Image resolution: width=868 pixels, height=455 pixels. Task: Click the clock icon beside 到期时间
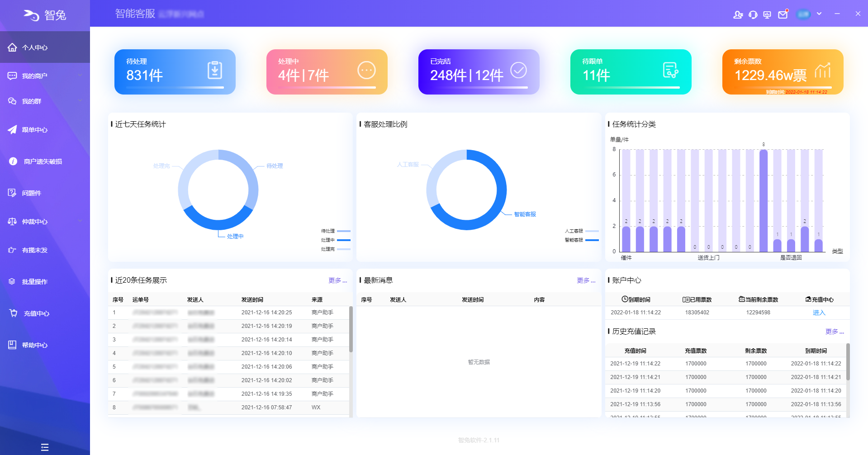click(x=625, y=299)
